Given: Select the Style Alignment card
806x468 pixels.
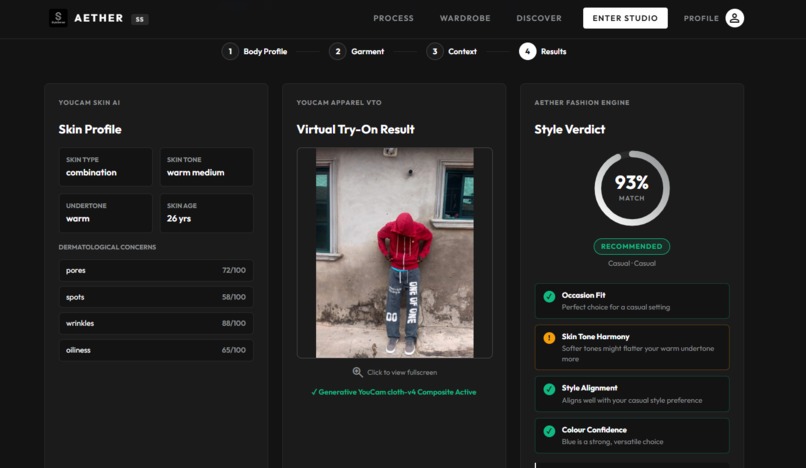Looking at the screenshot, I should tap(632, 394).
